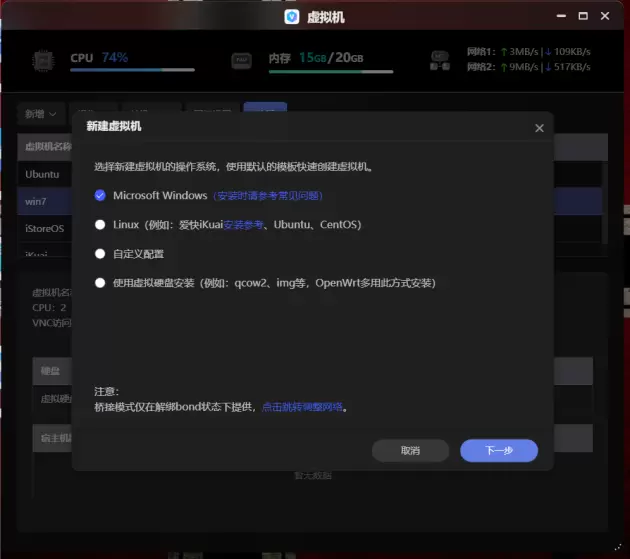
Task: Open the iKuai 安装参考 link
Action: [243, 225]
